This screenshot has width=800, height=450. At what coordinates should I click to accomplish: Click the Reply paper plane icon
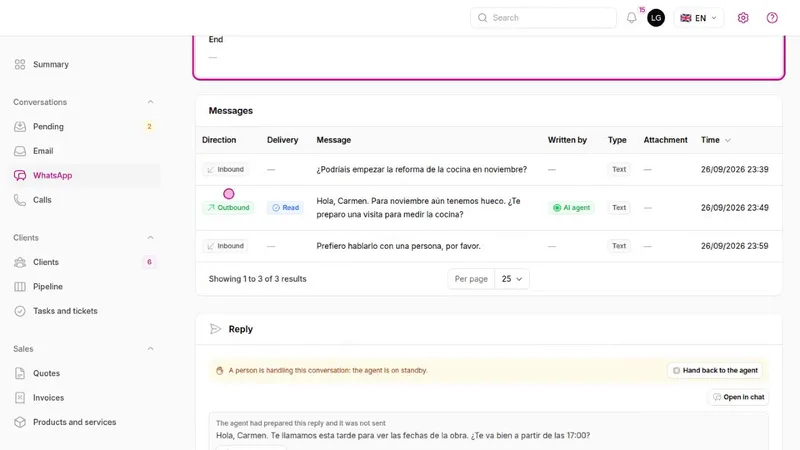(x=215, y=329)
